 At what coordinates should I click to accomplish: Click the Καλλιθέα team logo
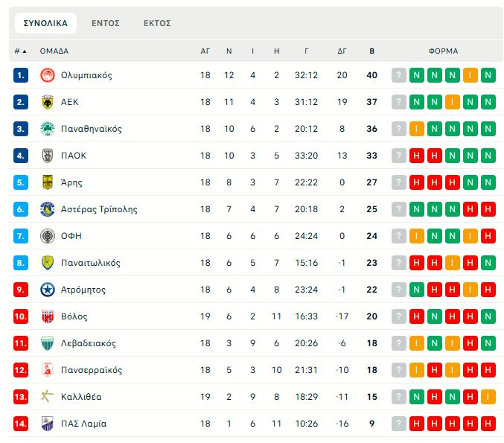point(47,397)
